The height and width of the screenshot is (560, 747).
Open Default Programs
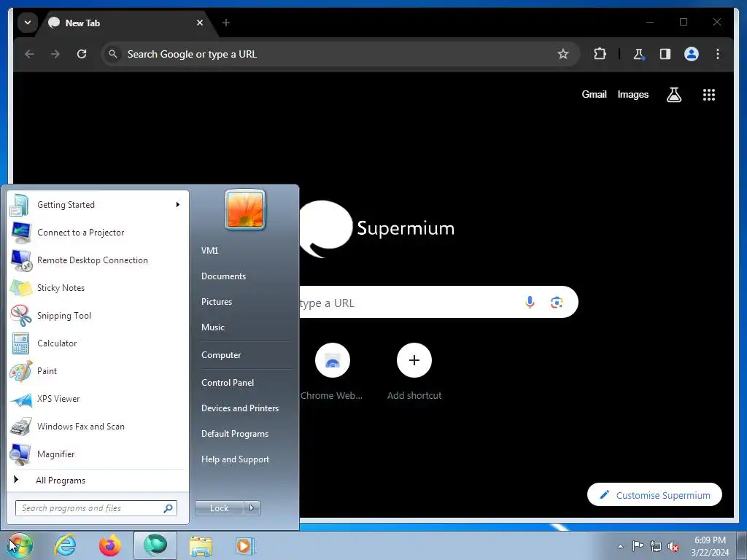pos(235,434)
